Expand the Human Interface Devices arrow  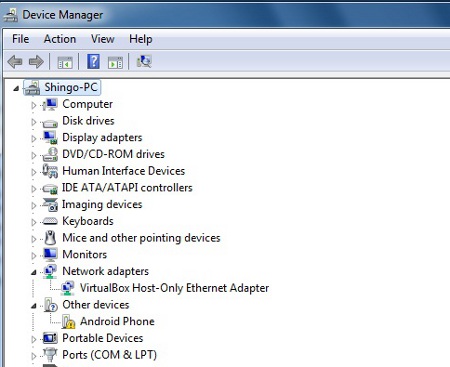tap(34, 172)
